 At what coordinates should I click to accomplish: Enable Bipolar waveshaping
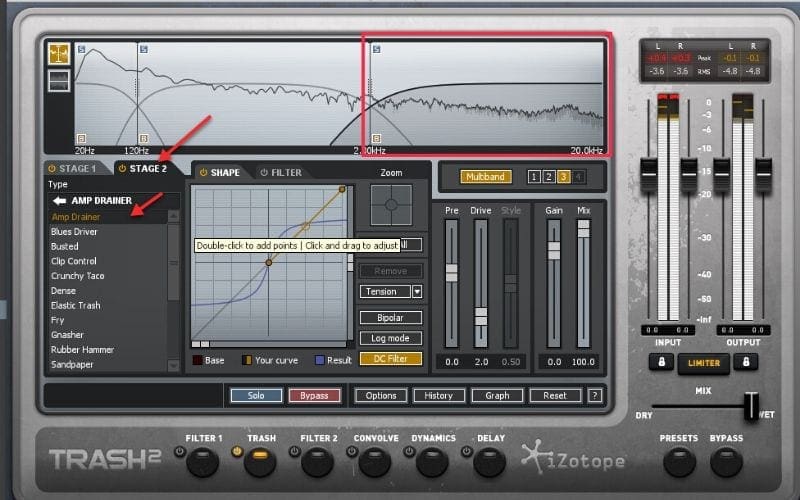[x=391, y=318]
